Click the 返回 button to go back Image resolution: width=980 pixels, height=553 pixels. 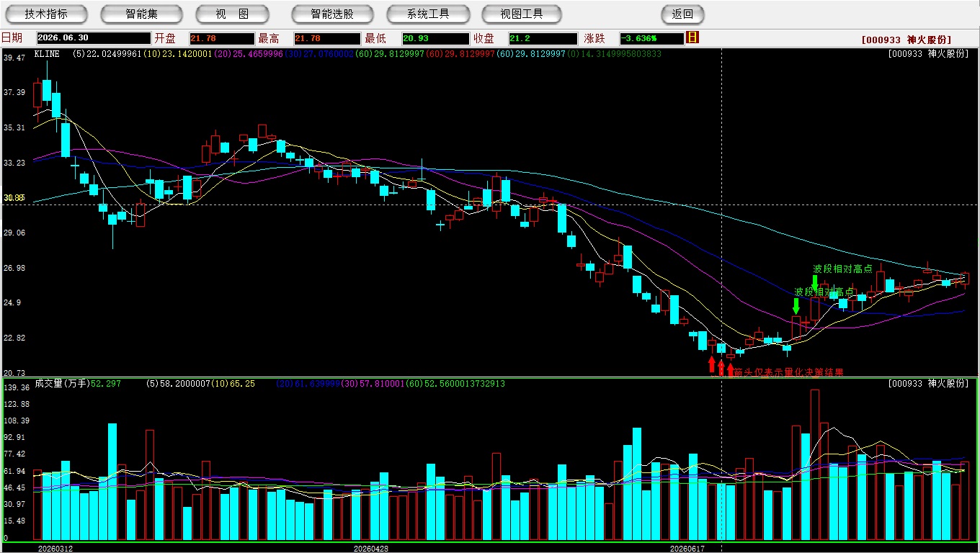click(x=682, y=14)
